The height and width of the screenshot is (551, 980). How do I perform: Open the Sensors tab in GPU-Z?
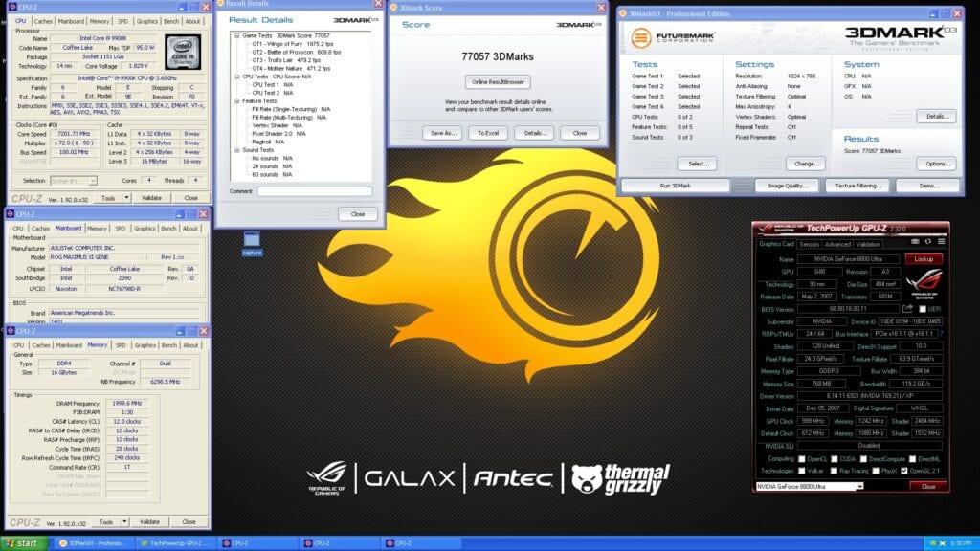click(x=810, y=244)
